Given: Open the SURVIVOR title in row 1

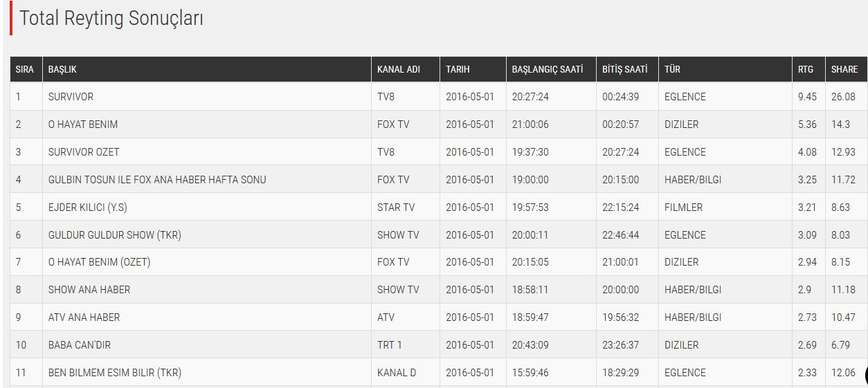Looking at the screenshot, I should [71, 97].
